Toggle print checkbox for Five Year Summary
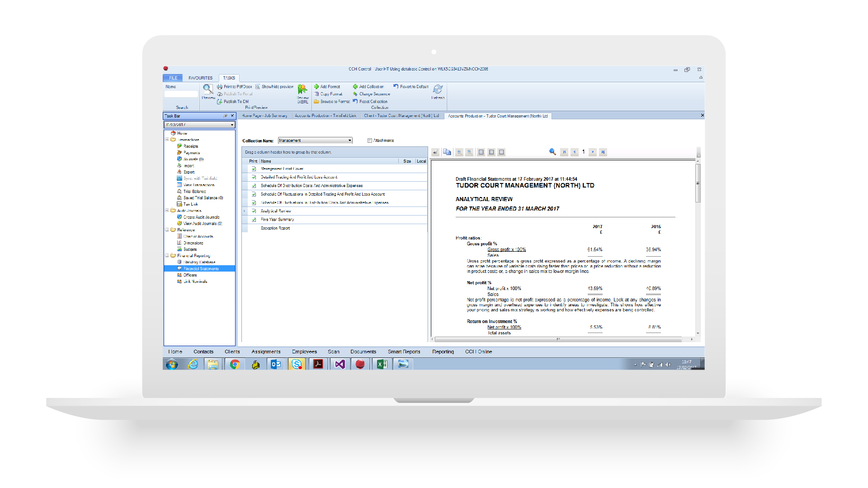Screen dimensions: 868x488 [254, 220]
